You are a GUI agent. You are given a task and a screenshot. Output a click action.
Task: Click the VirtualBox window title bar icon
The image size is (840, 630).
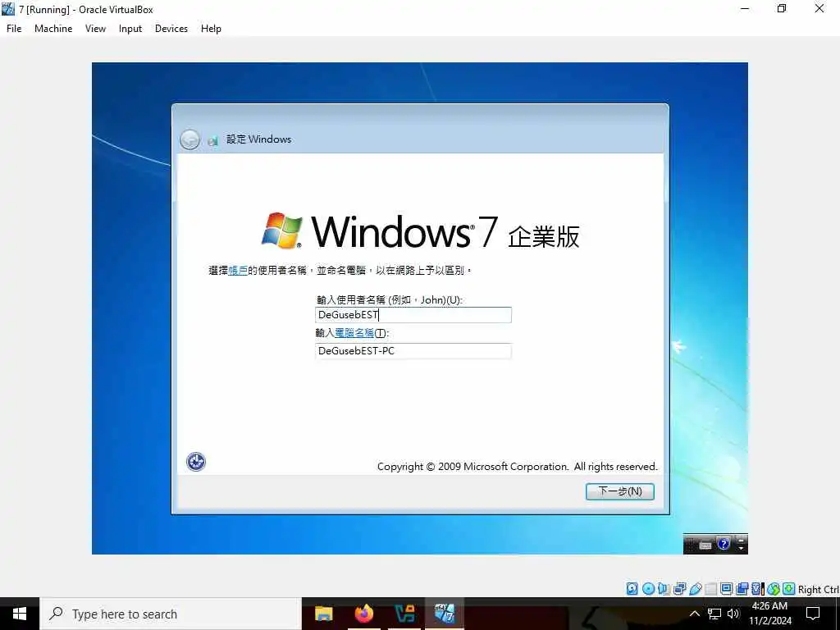pos(8,9)
